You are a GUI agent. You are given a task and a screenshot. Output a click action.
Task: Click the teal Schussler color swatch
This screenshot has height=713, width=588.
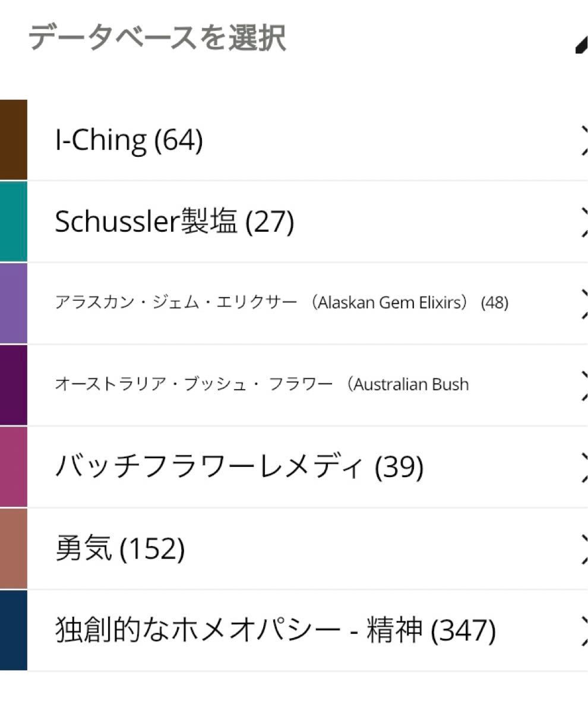13,222
